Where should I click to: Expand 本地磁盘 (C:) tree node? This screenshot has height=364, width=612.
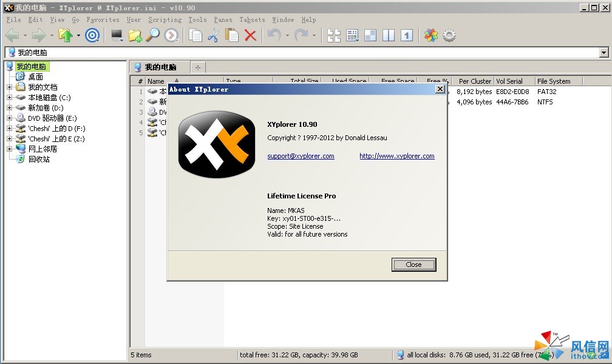coord(9,98)
